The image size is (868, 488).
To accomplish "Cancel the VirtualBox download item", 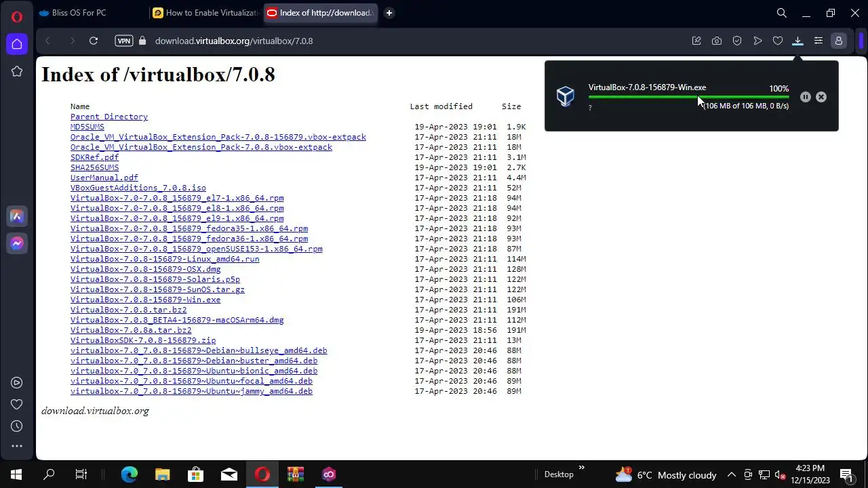I will click(821, 97).
